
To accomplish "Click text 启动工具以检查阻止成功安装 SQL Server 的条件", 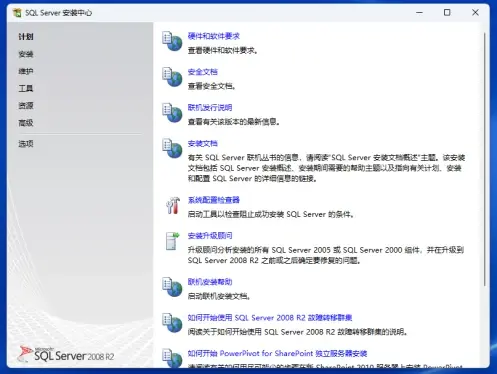I will (270, 214).
